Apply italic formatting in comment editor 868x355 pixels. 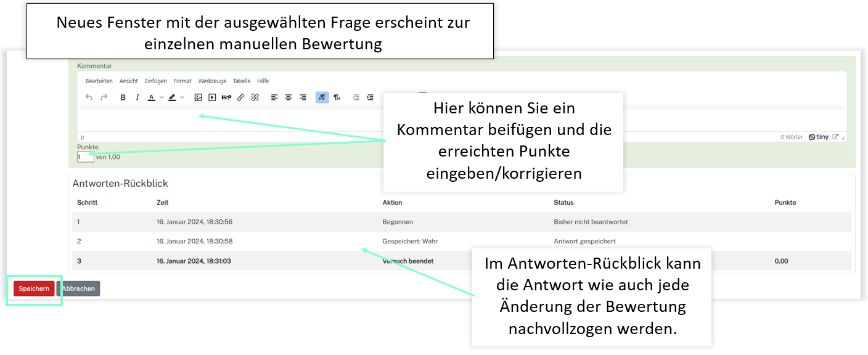137,97
